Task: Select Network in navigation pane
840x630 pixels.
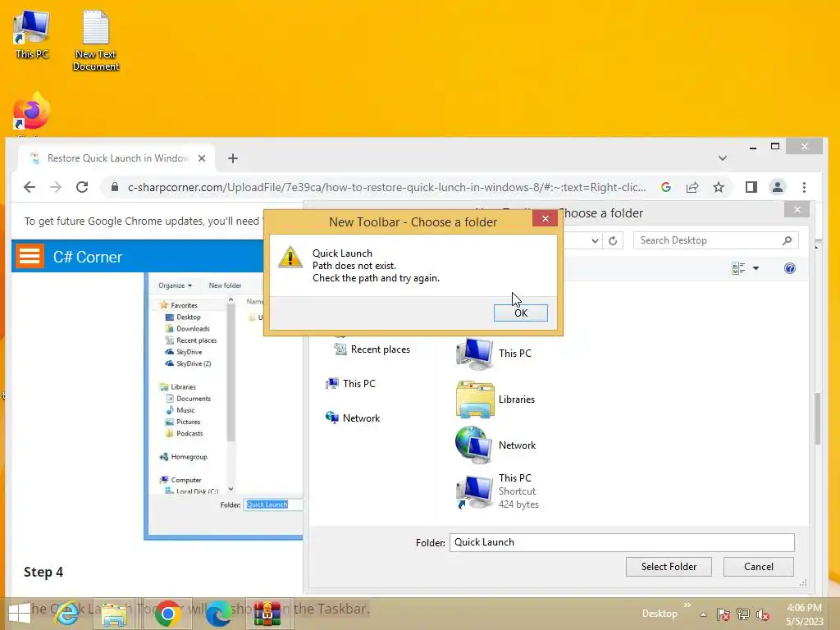Action: pos(353,418)
